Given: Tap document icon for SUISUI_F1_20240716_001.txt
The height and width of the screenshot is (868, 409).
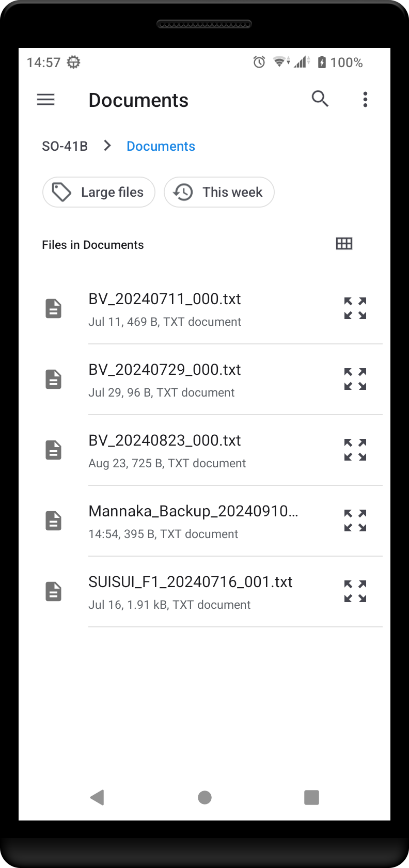Looking at the screenshot, I should point(54,591).
